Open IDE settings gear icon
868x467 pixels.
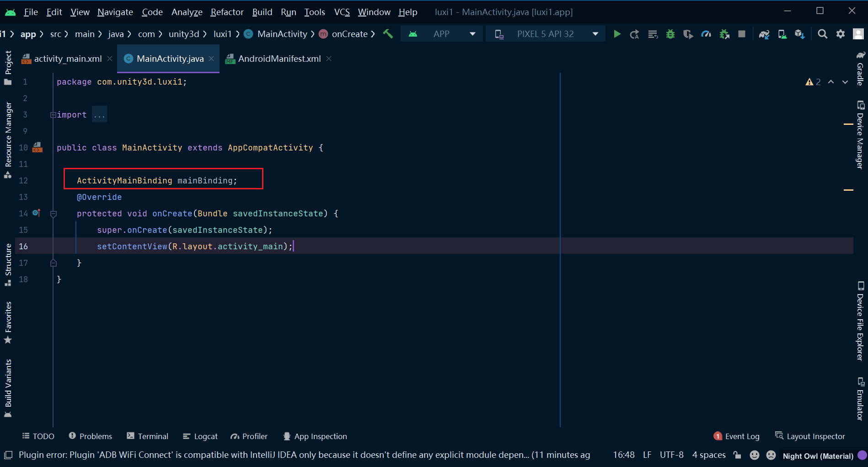click(x=841, y=34)
